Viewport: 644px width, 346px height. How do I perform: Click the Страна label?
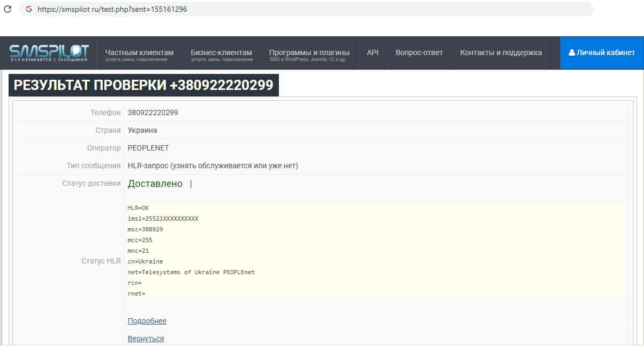[x=108, y=130]
